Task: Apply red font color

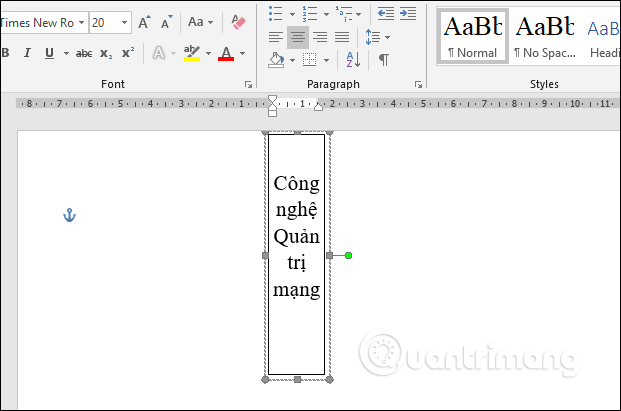Action: point(226,53)
